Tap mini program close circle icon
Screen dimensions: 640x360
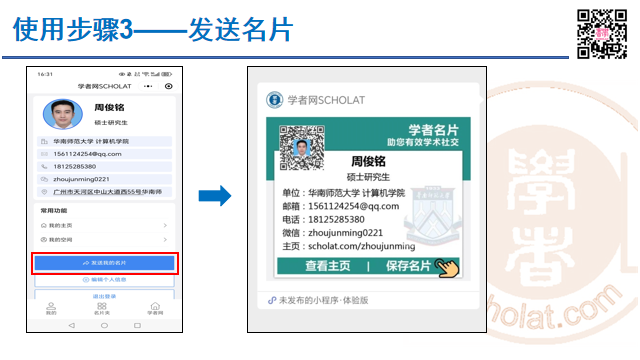pos(169,86)
